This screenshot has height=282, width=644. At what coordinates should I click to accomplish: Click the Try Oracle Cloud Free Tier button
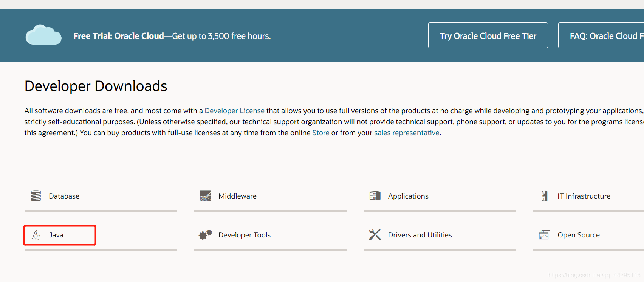click(x=488, y=35)
